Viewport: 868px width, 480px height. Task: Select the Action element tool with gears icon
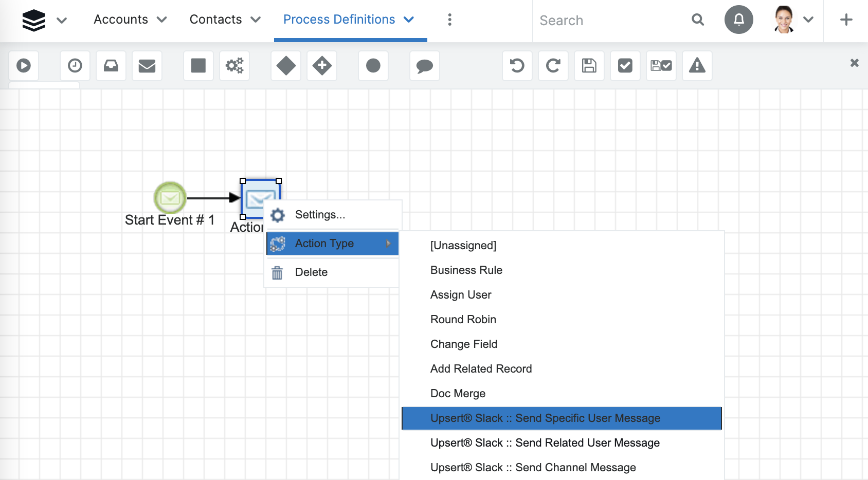tap(234, 66)
